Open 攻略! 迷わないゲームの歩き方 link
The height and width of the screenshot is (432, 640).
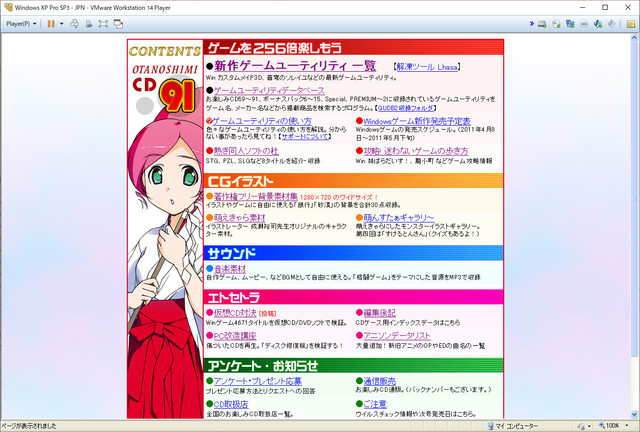click(416, 151)
